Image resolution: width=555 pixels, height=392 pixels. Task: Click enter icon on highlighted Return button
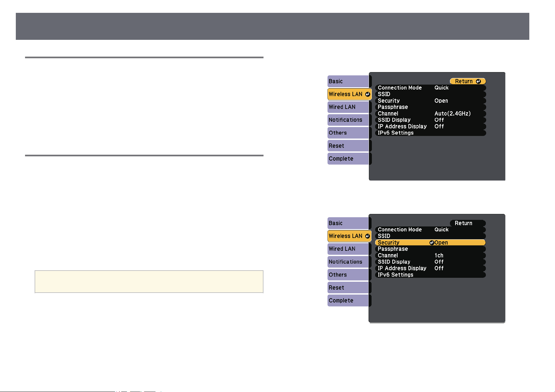[478, 81]
